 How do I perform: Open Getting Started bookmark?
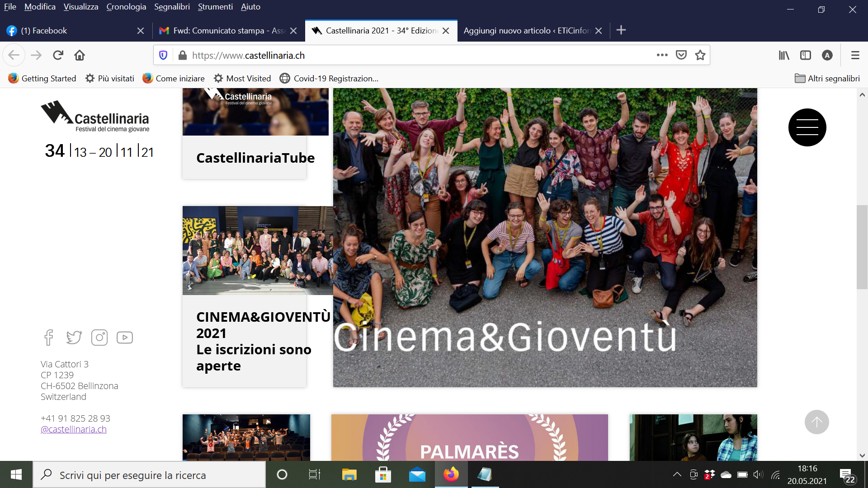coord(42,78)
